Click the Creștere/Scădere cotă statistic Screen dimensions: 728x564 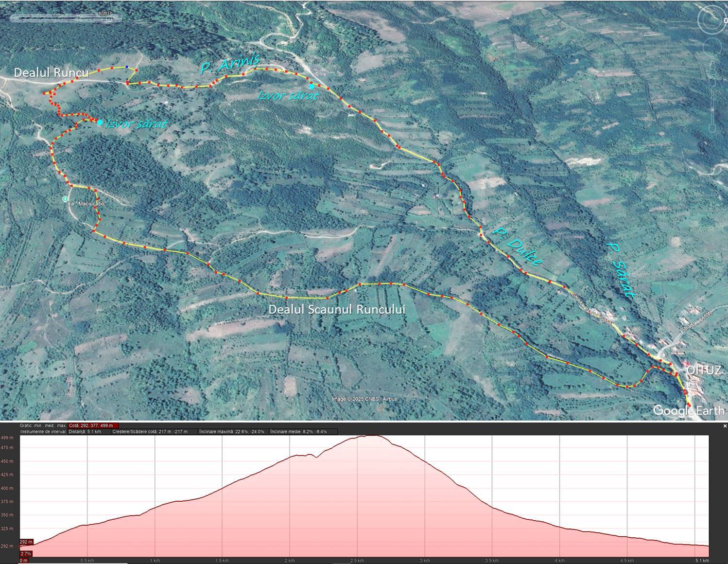click(x=150, y=432)
